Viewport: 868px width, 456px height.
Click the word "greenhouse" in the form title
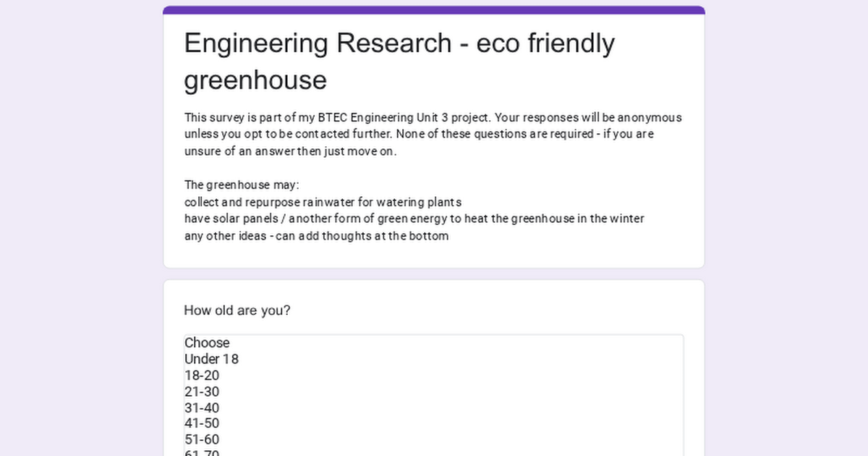point(255,80)
